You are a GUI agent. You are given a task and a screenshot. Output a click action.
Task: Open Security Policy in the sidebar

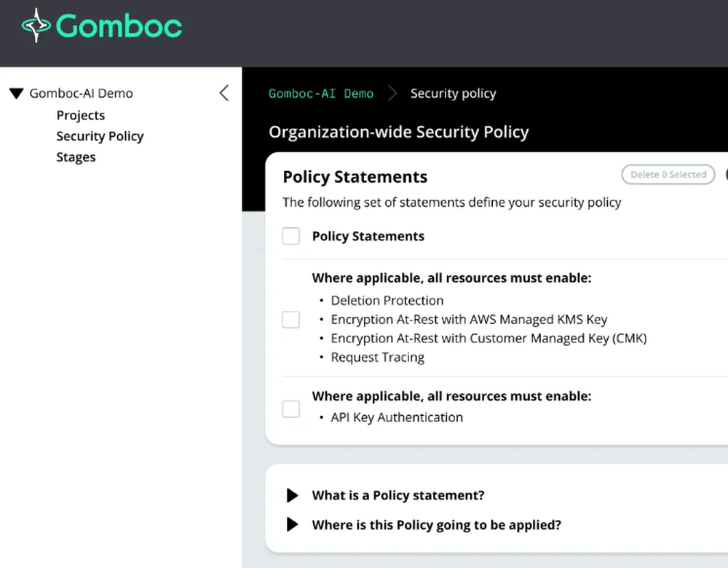click(100, 136)
